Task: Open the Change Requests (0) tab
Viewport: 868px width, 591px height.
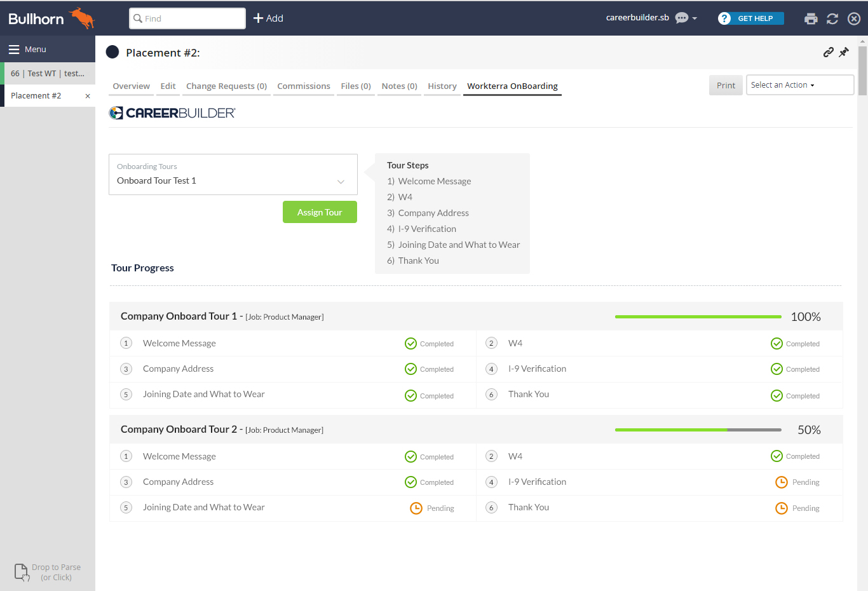Action: (226, 86)
